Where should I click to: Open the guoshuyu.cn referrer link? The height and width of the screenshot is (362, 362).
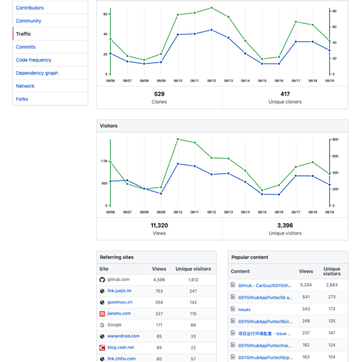tap(120, 302)
